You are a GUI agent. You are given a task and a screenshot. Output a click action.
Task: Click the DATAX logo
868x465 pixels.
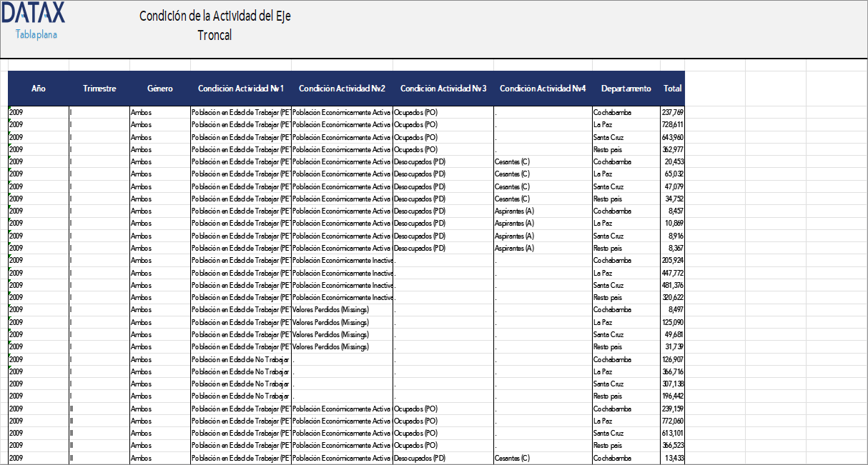33,13
